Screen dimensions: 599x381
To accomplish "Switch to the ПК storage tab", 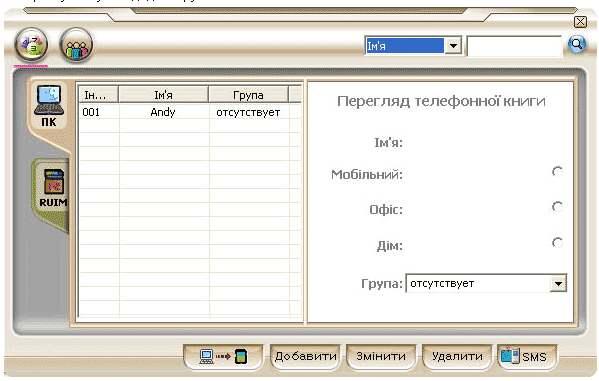I will 49,106.
